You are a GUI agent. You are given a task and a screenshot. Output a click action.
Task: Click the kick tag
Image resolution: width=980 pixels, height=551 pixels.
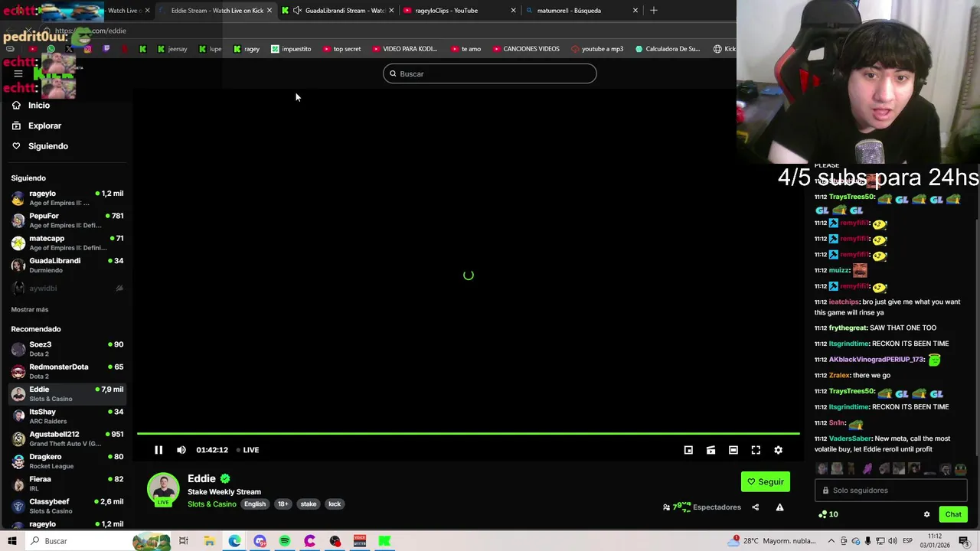(335, 504)
